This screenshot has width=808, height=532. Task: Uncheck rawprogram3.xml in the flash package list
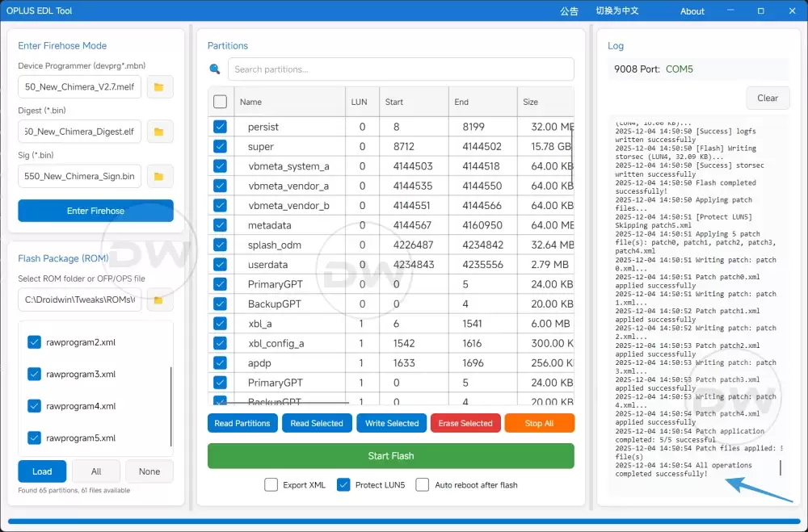pos(34,374)
